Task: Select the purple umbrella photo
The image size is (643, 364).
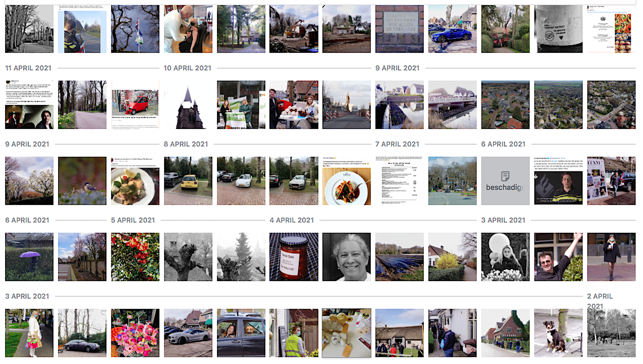Action: coord(29,257)
